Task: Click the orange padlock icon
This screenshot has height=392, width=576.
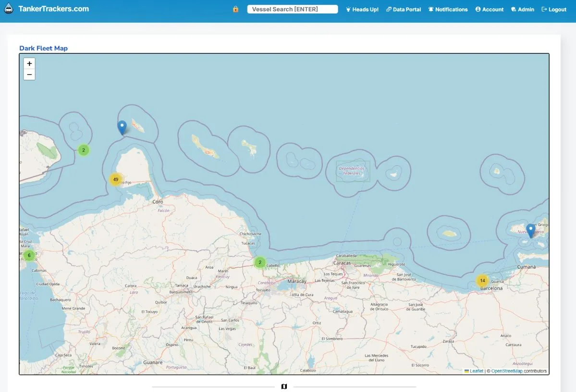Action: pyautogui.click(x=235, y=9)
